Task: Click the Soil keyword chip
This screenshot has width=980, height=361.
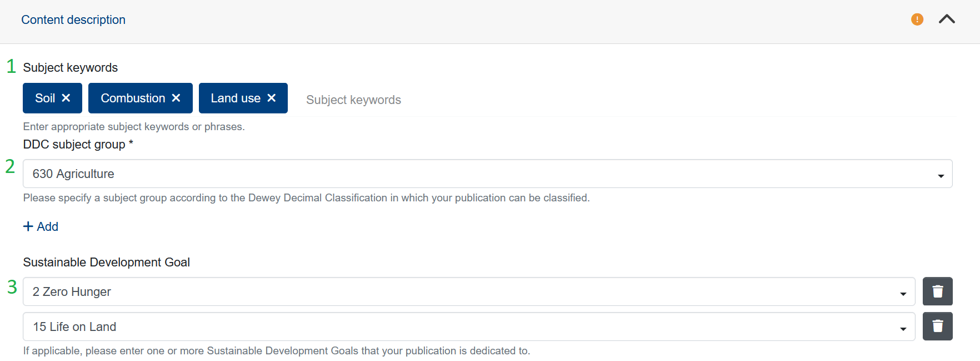Action: click(45, 98)
